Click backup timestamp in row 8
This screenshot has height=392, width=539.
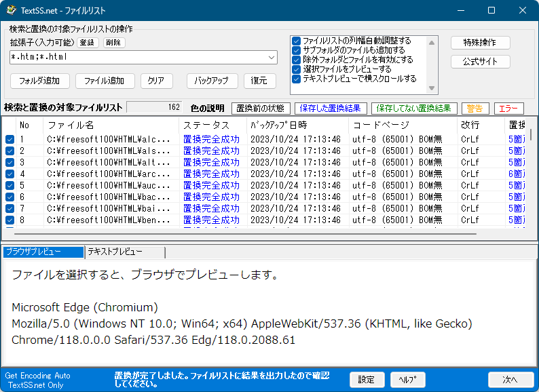coord(295,220)
